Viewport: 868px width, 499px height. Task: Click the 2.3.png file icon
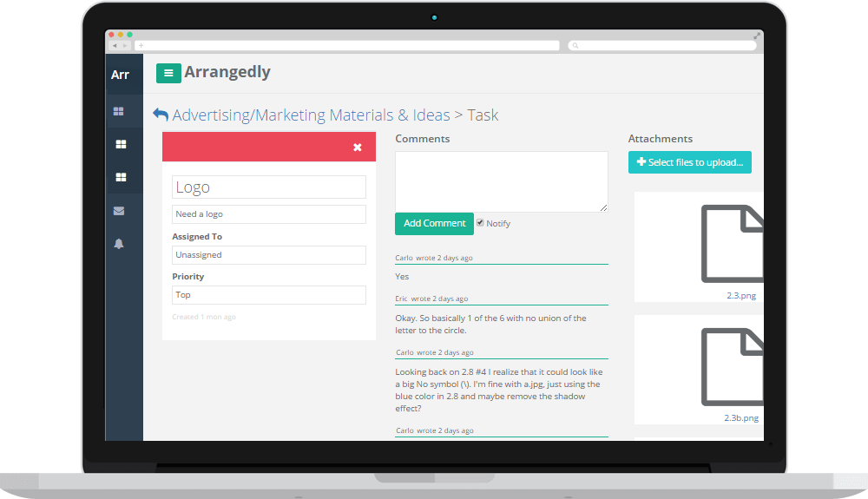click(732, 243)
